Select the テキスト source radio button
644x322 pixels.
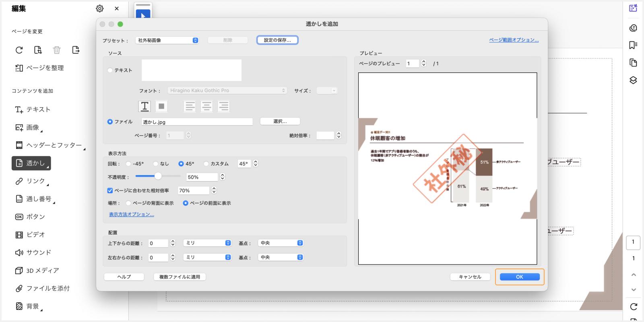[x=110, y=70]
